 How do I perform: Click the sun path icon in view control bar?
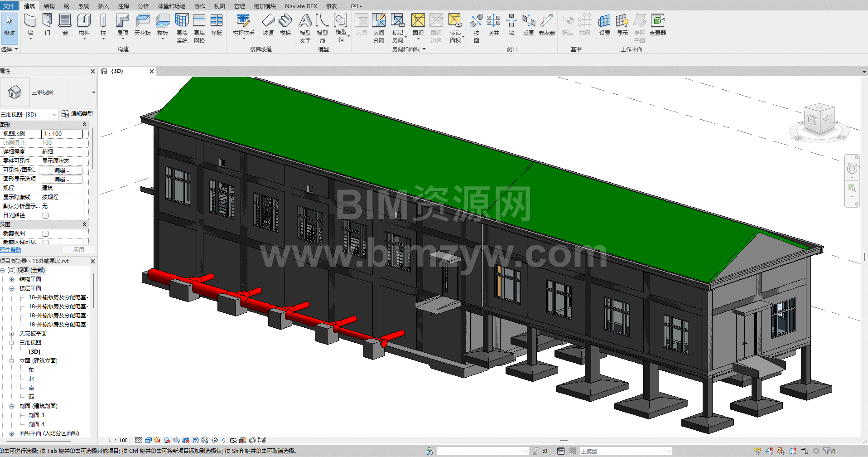tap(157, 440)
